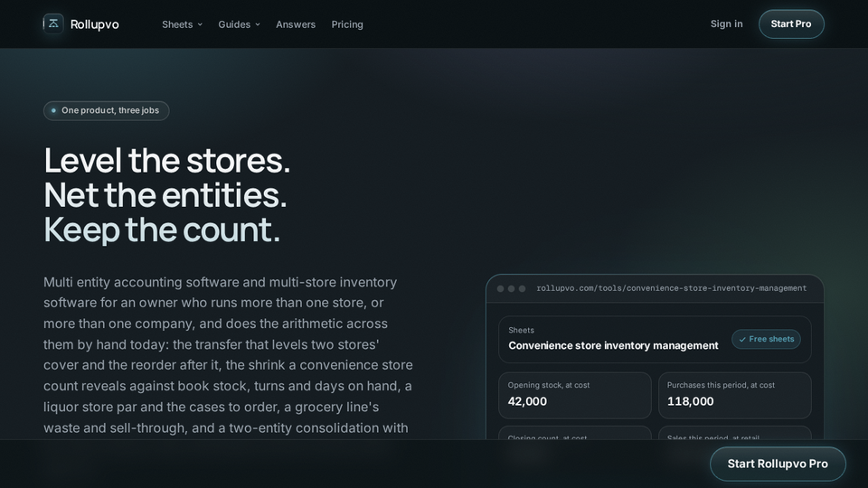
Task: Click the mockup browser URL bar
Action: coord(671,288)
